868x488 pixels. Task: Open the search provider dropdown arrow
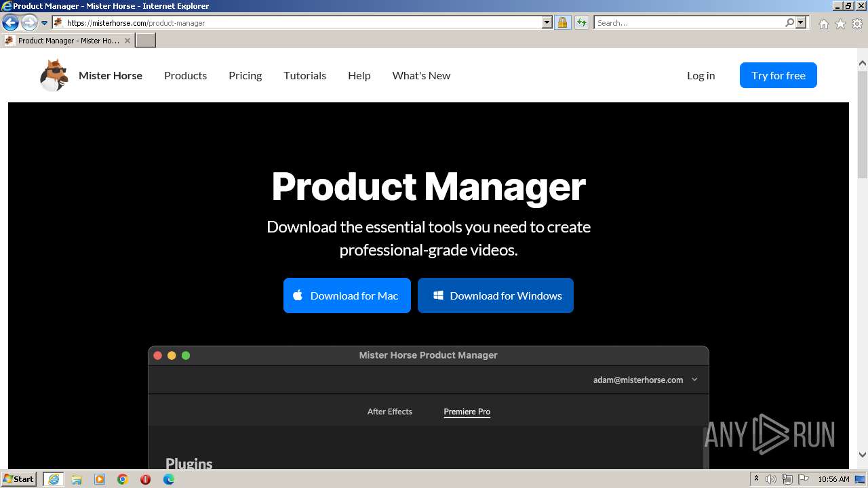(x=802, y=23)
